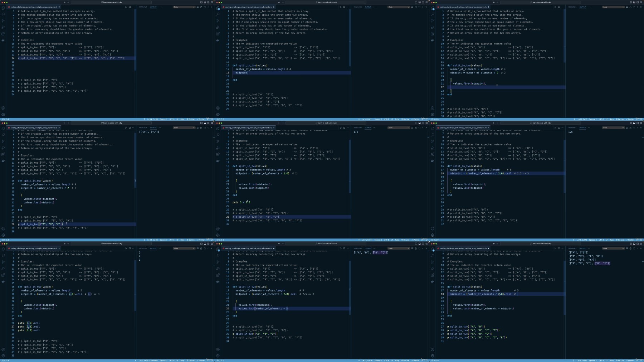The height and width of the screenshot is (362, 644).
Task: Open Explorer icon in bottom-left window
Action: pyautogui.click(x=3, y=249)
